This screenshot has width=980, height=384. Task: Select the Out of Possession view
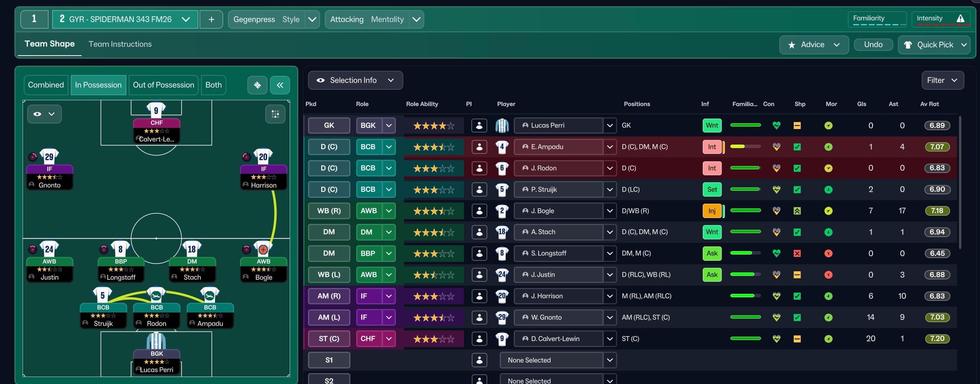click(x=163, y=85)
